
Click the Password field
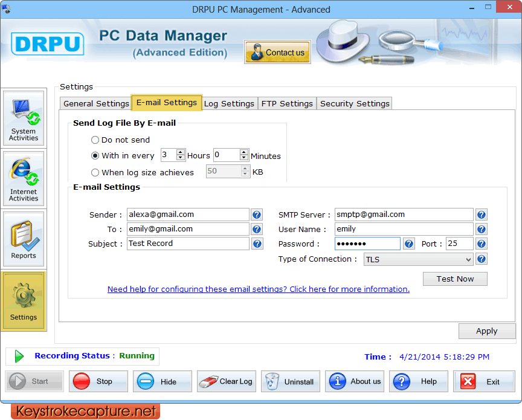[x=367, y=244]
